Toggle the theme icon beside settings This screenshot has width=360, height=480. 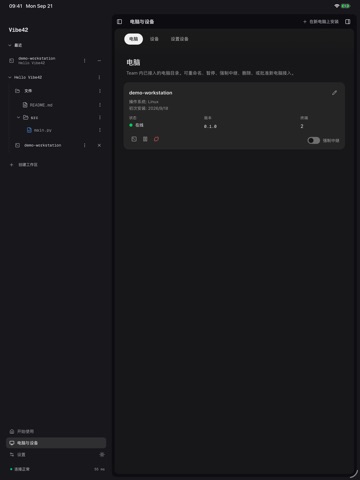tap(102, 455)
